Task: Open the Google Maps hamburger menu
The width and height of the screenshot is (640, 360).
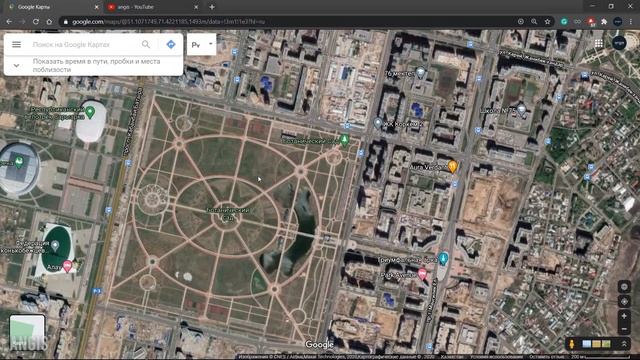Action: (x=16, y=44)
